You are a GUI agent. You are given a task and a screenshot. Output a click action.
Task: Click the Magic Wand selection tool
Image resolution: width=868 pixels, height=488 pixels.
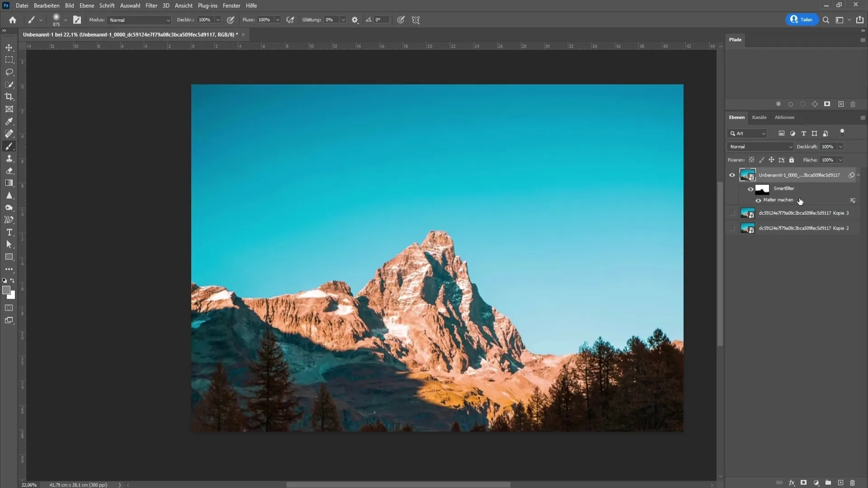pos(9,84)
